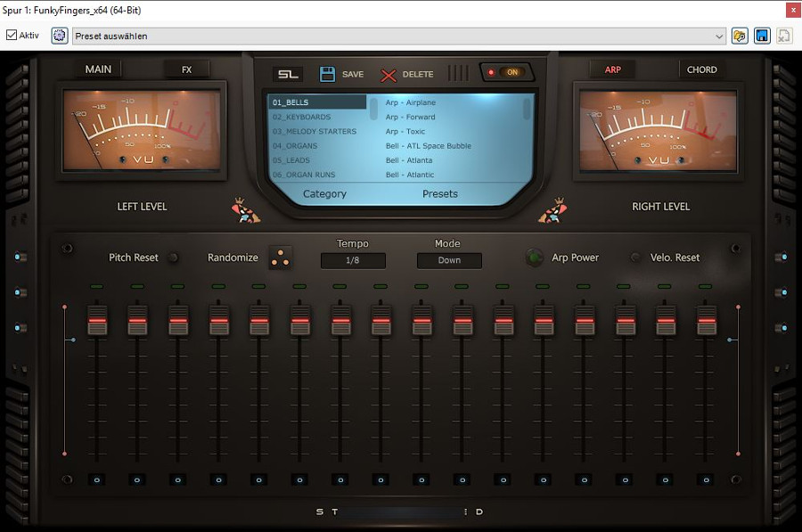Switch to the MAIN tab
802x532 pixels.
pos(98,69)
